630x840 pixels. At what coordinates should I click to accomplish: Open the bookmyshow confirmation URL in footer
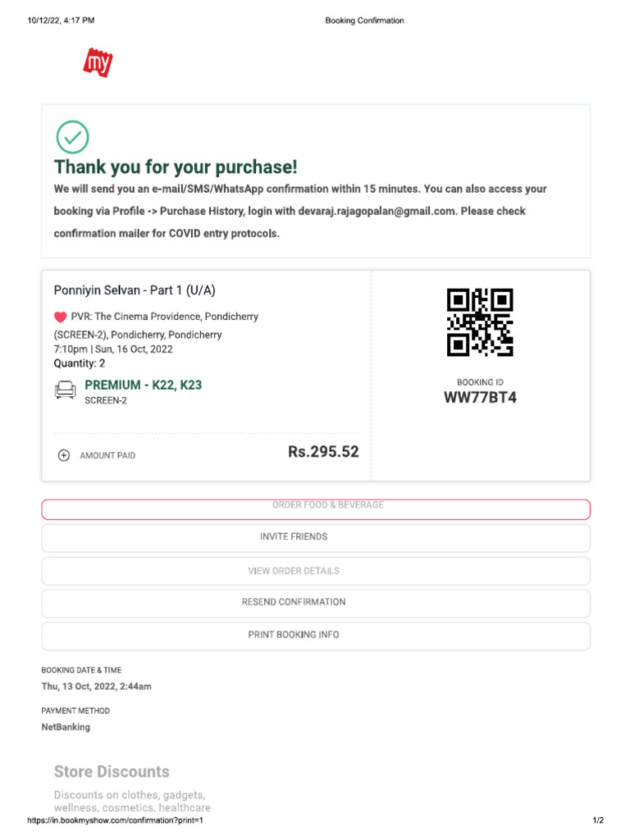[x=115, y=821]
